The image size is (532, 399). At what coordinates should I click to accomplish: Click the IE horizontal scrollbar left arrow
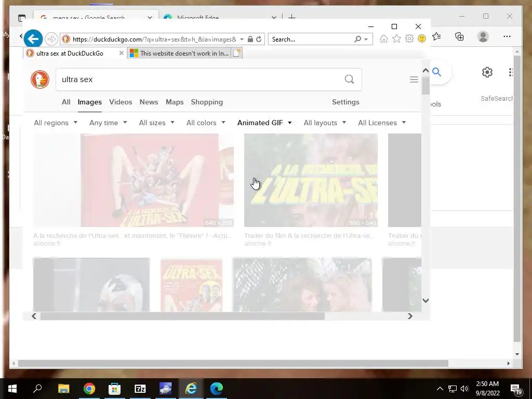tap(34, 316)
